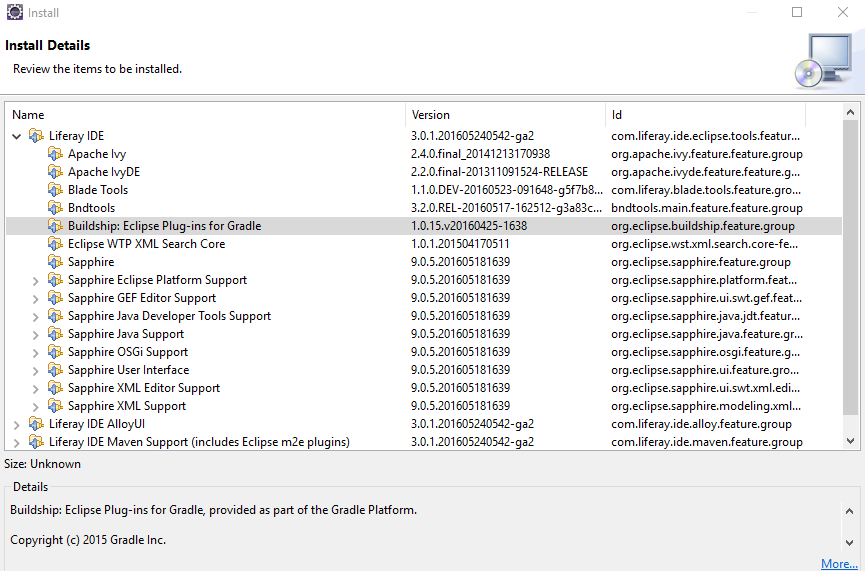This screenshot has width=865, height=571.
Task: Click version 2.4.0.final_20141213170938 cell
Action: (x=480, y=154)
